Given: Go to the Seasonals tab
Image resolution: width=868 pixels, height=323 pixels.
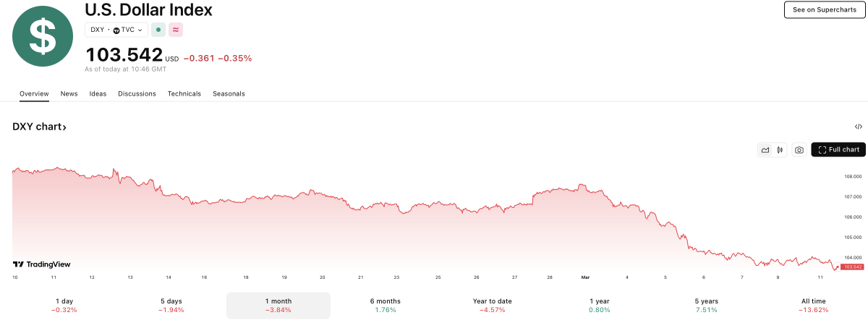Looking at the screenshot, I should point(229,93).
